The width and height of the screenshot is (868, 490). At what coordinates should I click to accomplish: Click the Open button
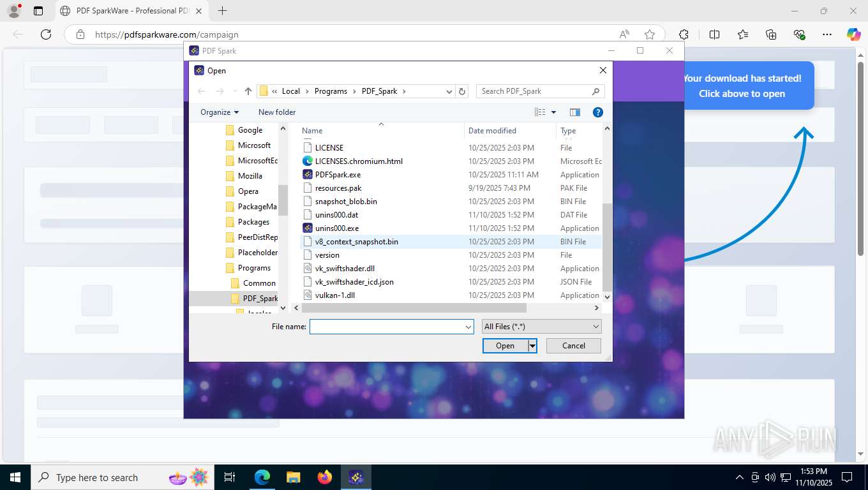tap(505, 346)
